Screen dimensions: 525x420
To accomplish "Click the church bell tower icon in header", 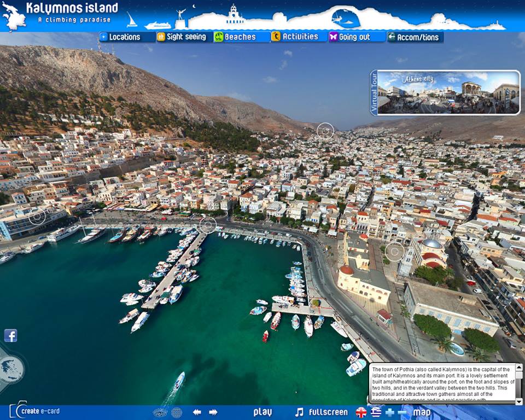I will click(235, 14).
